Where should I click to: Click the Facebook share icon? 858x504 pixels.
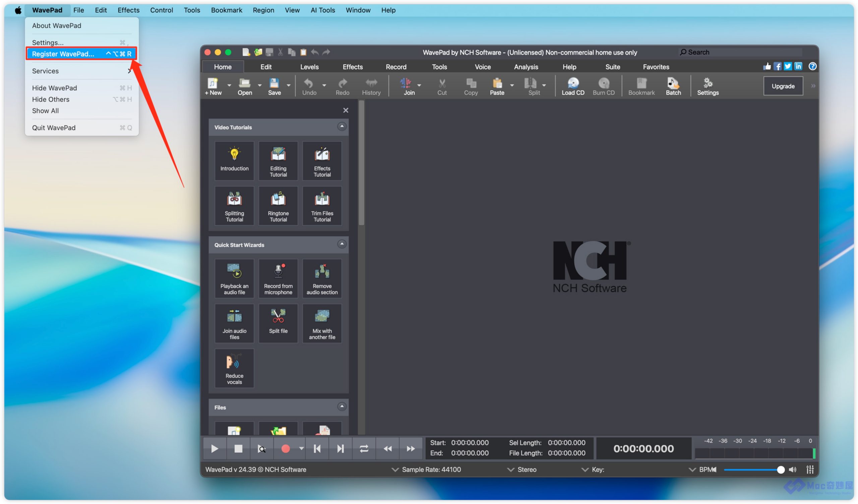(x=777, y=66)
